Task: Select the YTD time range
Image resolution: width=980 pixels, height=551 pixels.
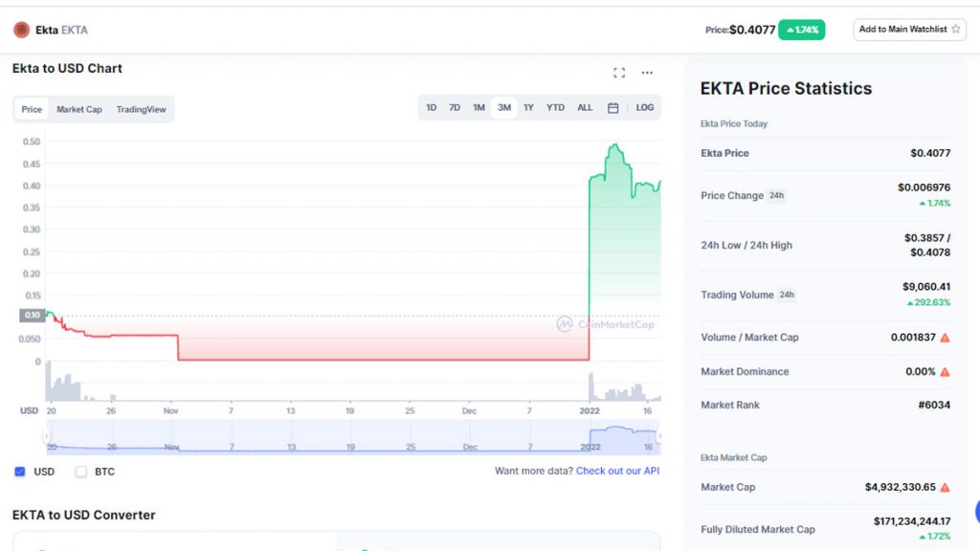Action: coord(555,107)
